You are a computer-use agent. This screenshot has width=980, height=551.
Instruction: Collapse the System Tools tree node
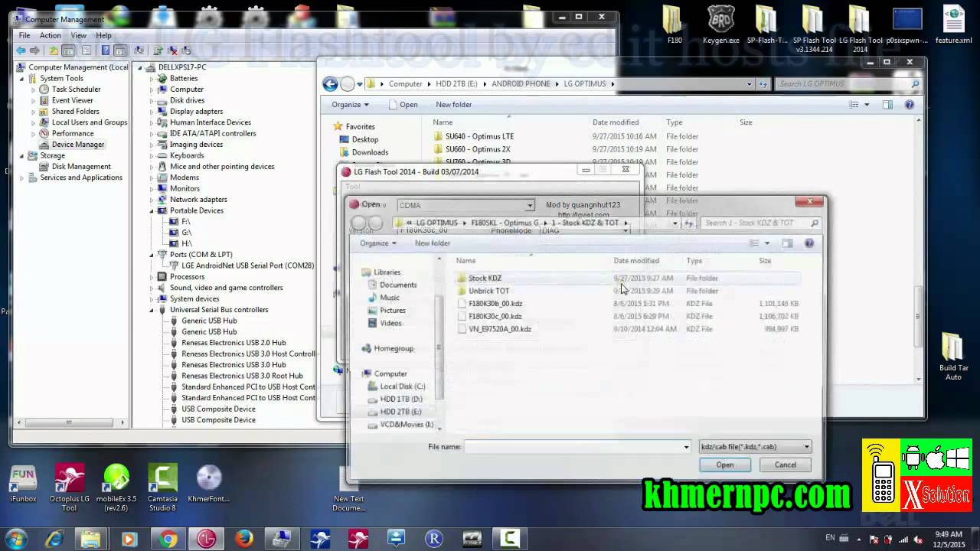[22, 78]
